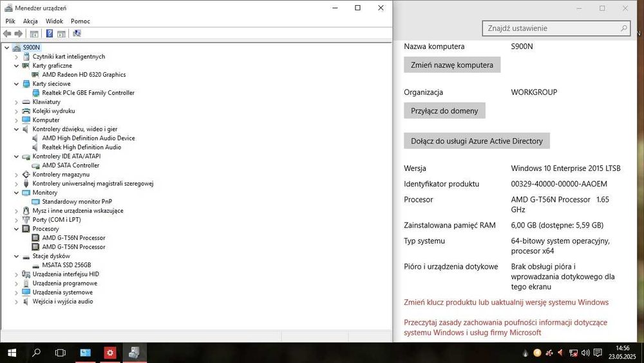Click the Porty (COM i LPT) icon
Screen dimensions: 644x363
(x=26, y=219)
